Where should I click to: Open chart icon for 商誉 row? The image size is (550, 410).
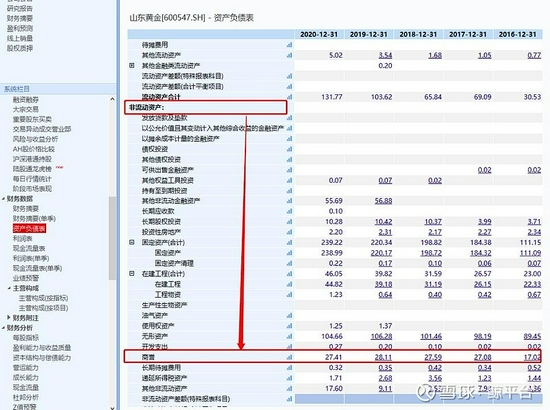289,357
